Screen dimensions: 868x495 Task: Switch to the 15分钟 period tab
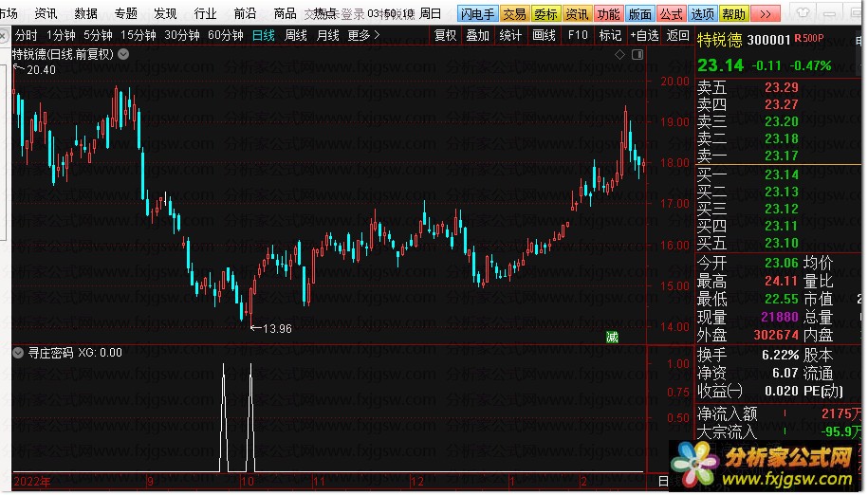tap(139, 35)
